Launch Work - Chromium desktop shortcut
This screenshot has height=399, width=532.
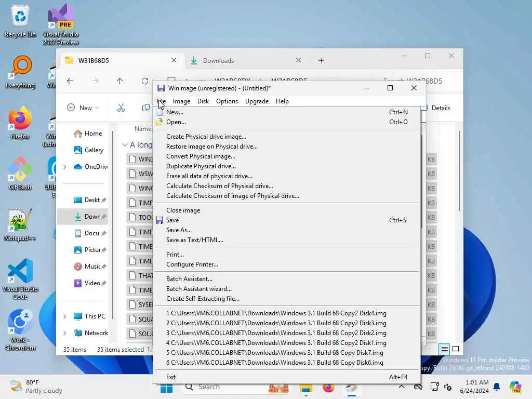pyautogui.click(x=20, y=330)
